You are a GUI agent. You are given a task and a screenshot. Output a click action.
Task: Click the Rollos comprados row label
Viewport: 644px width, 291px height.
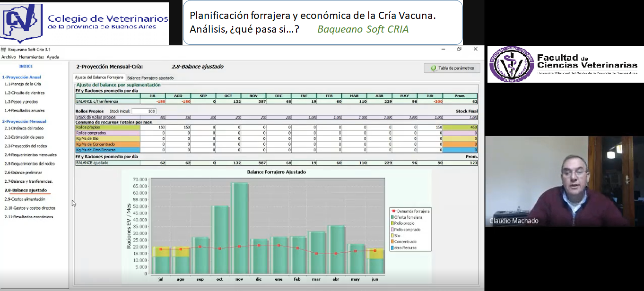pos(108,133)
